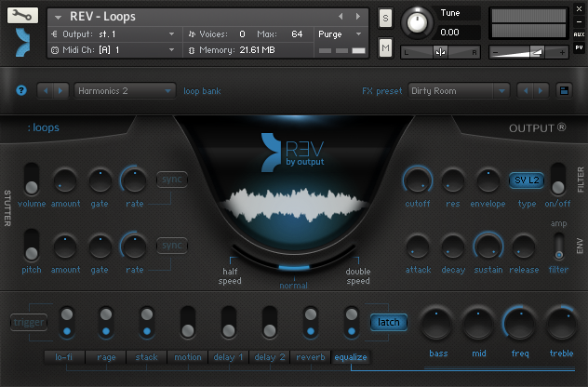The height and width of the screenshot is (387, 588).
Task: Select previous FX preset arrow
Action: click(x=526, y=91)
